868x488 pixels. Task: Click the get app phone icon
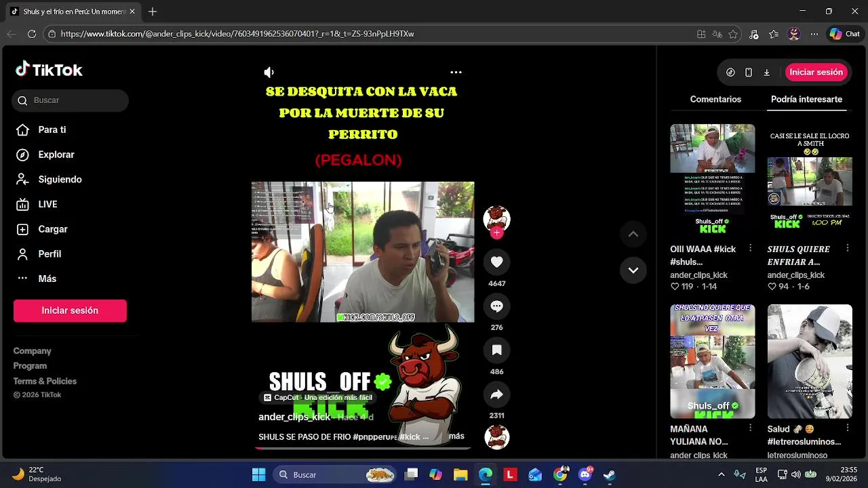[x=749, y=73]
